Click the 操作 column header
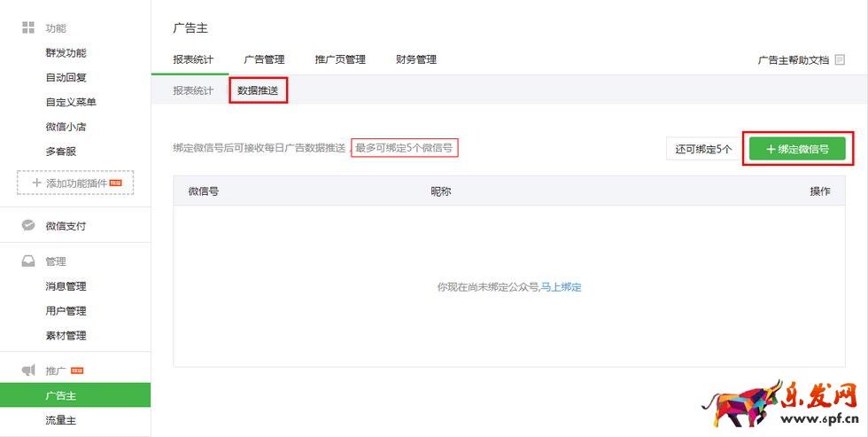The image size is (868, 437). 820,191
